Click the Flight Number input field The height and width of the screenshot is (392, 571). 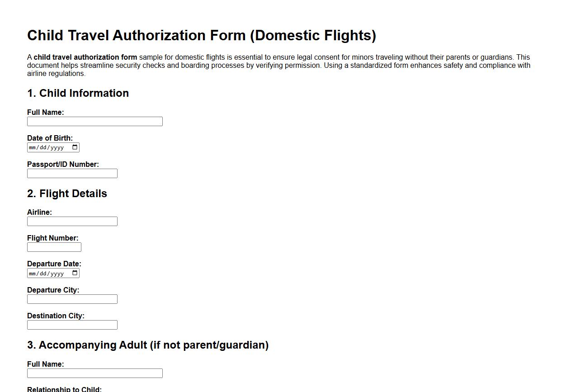coord(54,247)
